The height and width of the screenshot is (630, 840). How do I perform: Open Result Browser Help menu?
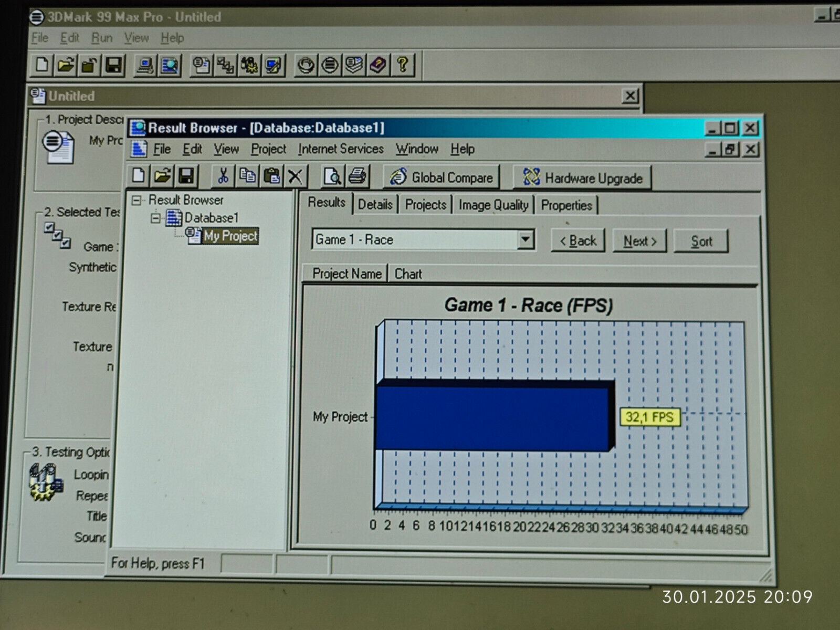462,149
